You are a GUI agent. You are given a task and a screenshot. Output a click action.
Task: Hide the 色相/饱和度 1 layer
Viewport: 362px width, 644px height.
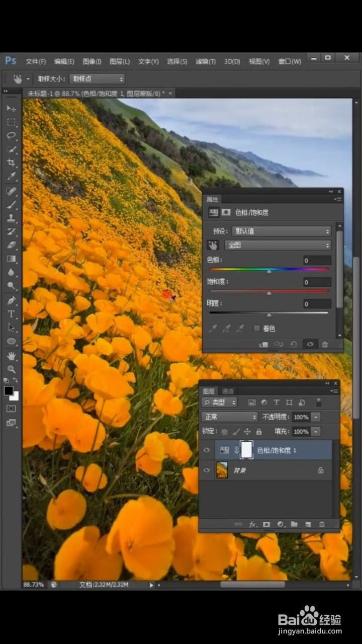point(207,450)
